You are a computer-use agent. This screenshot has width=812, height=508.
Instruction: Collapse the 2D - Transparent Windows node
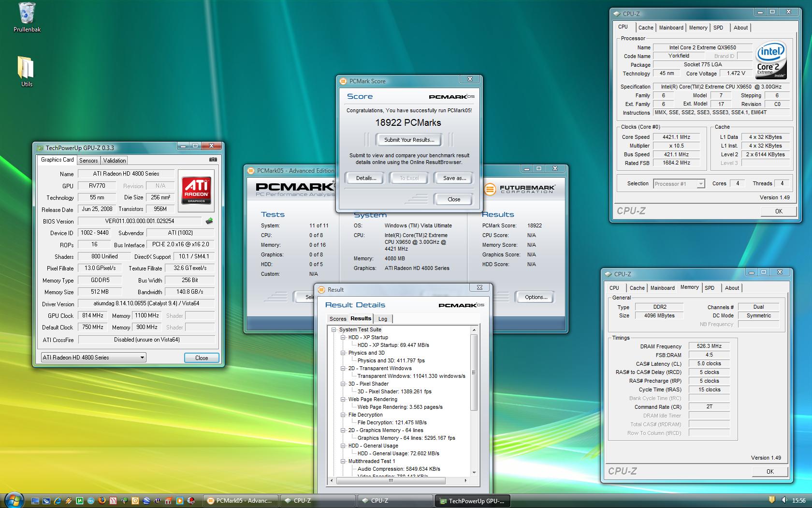343,368
